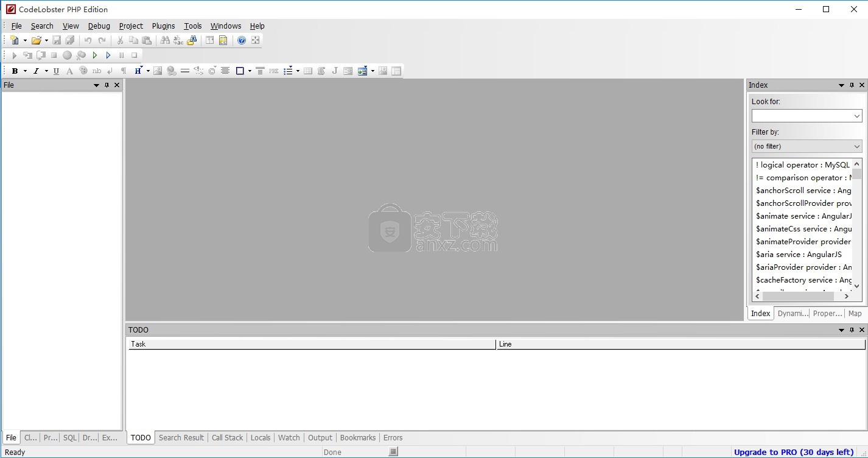Viewport: 868px width, 458px height.
Task: Toggle auto-hide pin on File panel
Action: coord(107,85)
